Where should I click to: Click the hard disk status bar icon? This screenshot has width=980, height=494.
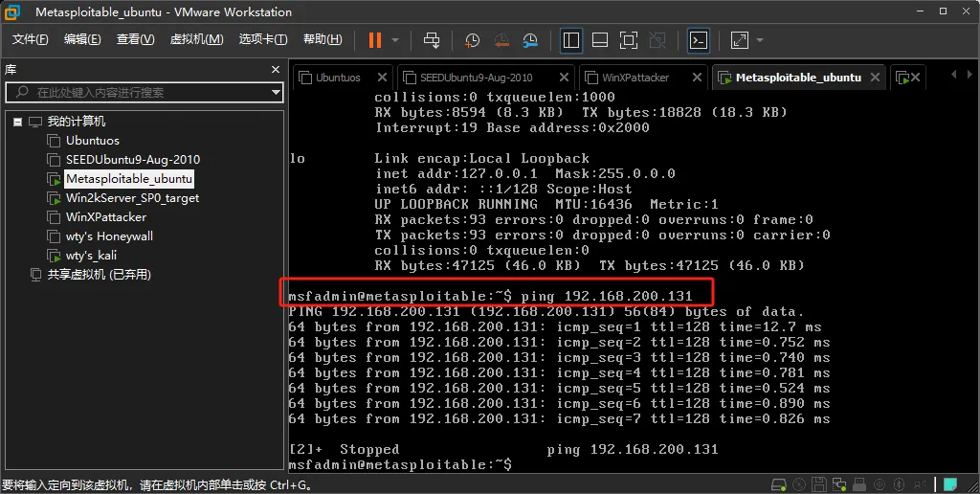click(x=779, y=484)
